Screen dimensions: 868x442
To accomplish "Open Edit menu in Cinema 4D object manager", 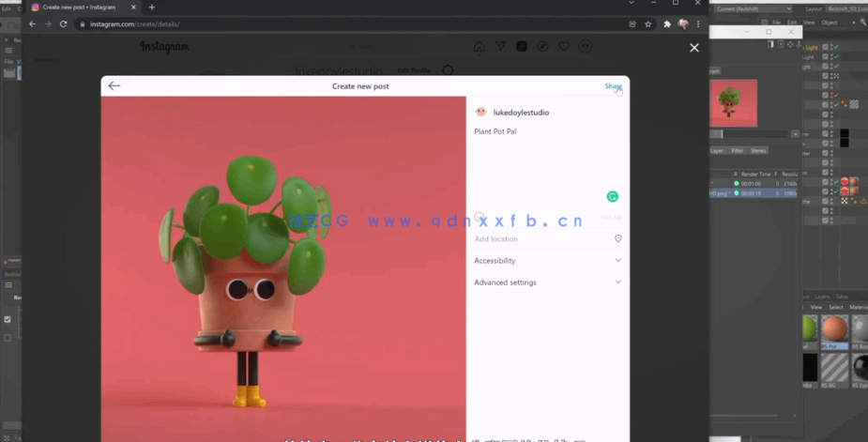I will [792, 23].
